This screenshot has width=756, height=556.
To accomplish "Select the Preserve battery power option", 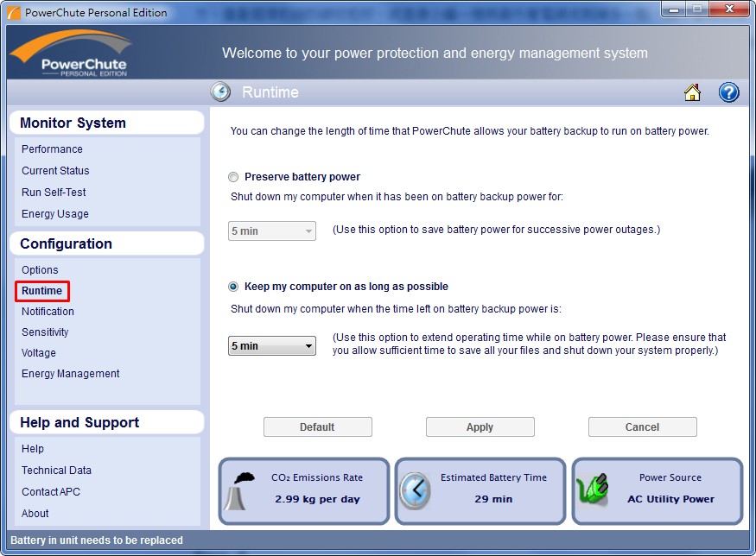I will (233, 177).
